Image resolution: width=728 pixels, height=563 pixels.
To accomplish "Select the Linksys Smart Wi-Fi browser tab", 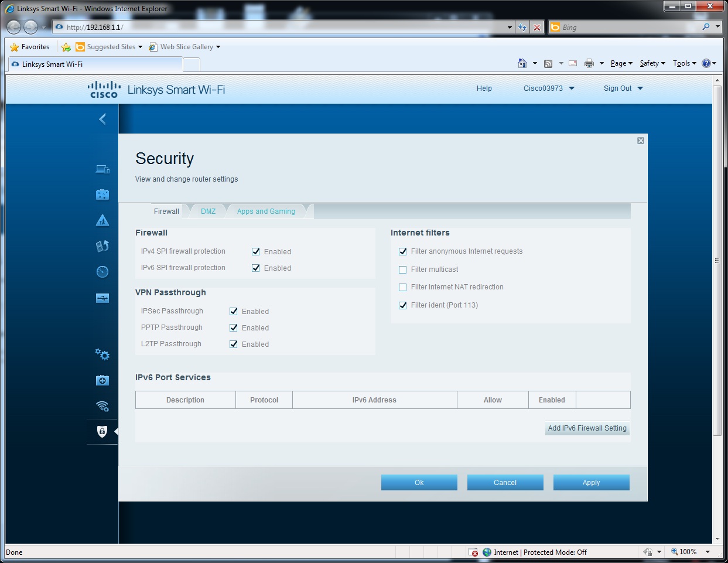I will pos(97,64).
